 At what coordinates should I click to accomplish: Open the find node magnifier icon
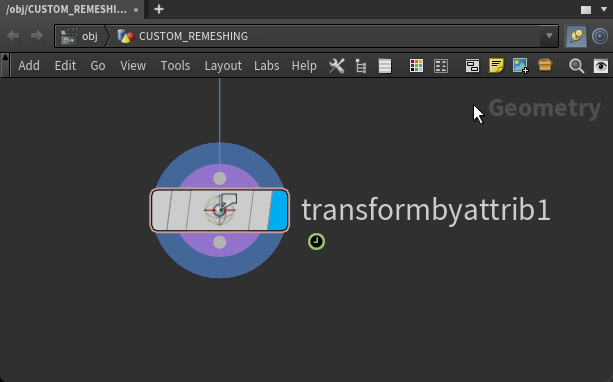click(x=577, y=66)
